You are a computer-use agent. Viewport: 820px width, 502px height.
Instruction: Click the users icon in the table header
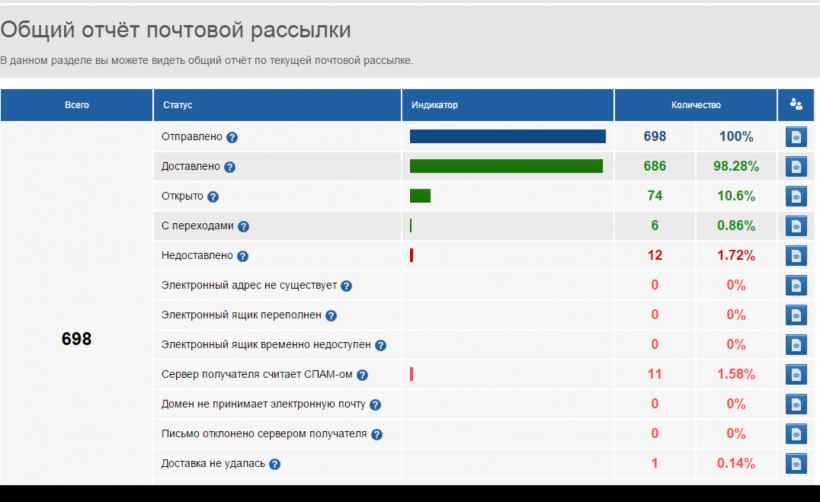pos(796,105)
